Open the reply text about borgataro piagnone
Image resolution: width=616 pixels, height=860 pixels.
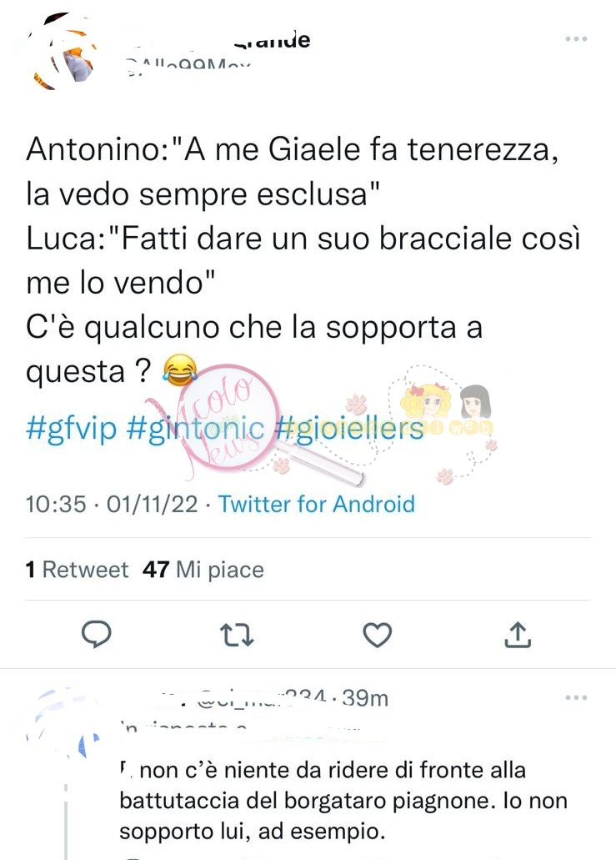point(343,801)
